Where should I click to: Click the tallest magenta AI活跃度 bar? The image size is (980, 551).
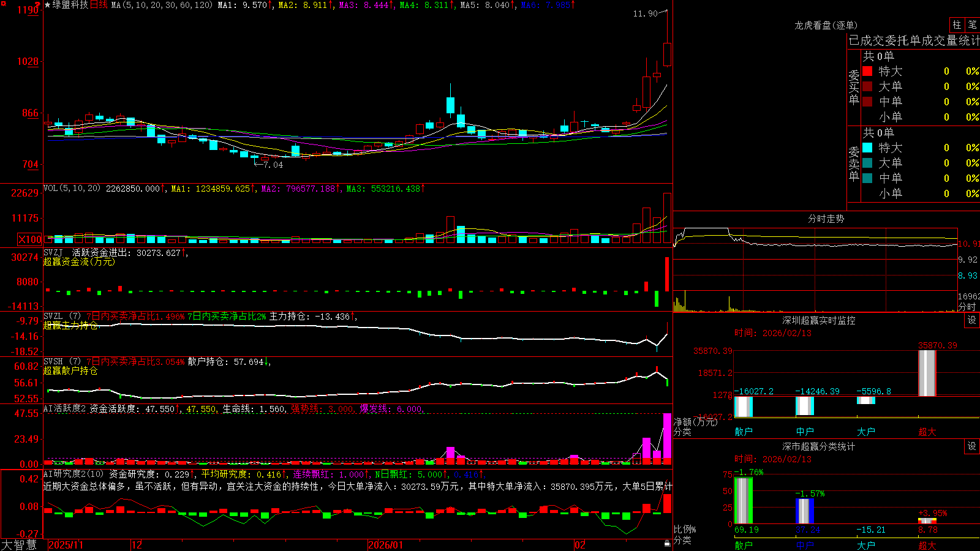[667, 438]
